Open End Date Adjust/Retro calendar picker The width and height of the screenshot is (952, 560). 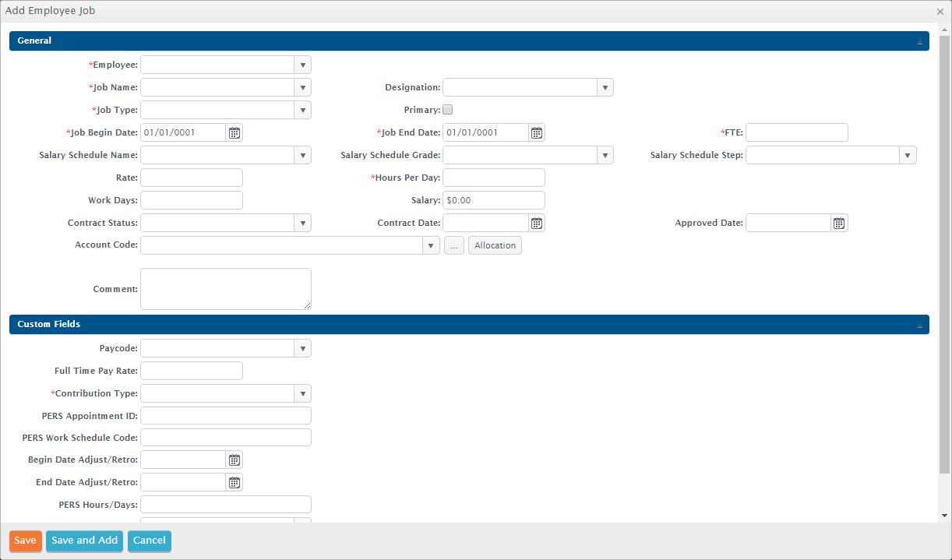click(234, 483)
